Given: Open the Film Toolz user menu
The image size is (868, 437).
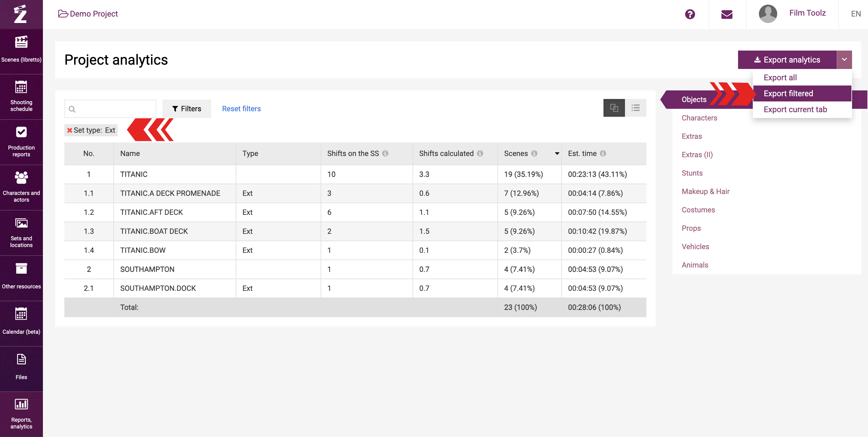Looking at the screenshot, I should [807, 13].
